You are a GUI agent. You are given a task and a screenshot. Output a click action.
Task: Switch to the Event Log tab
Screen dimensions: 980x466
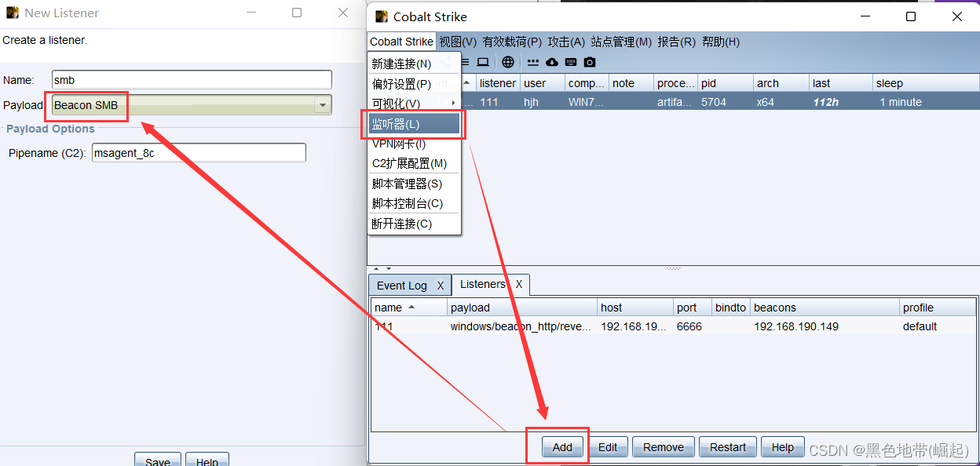(x=401, y=285)
